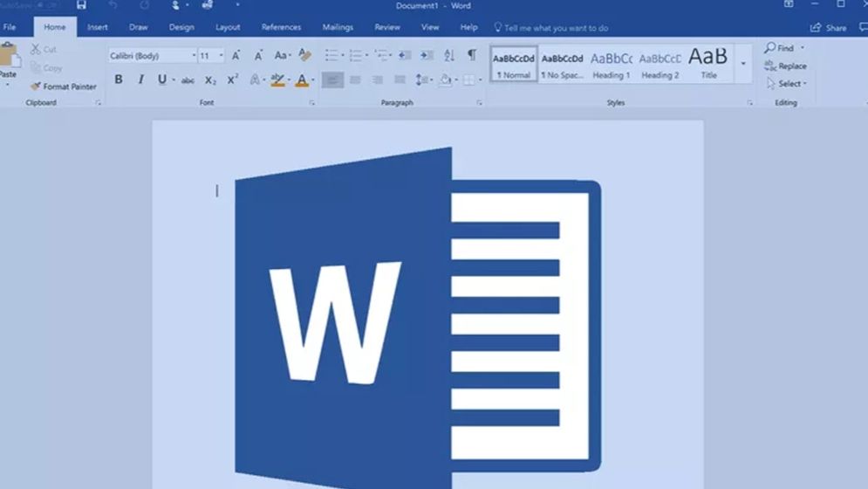Open the font size dropdown showing 11

tap(210, 56)
